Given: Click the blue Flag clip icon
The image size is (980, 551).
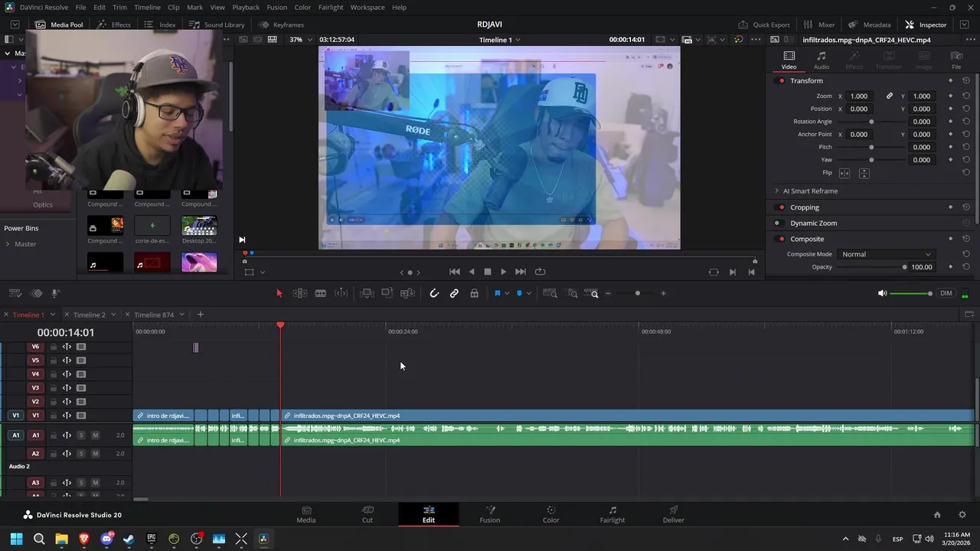Looking at the screenshot, I should 497,293.
